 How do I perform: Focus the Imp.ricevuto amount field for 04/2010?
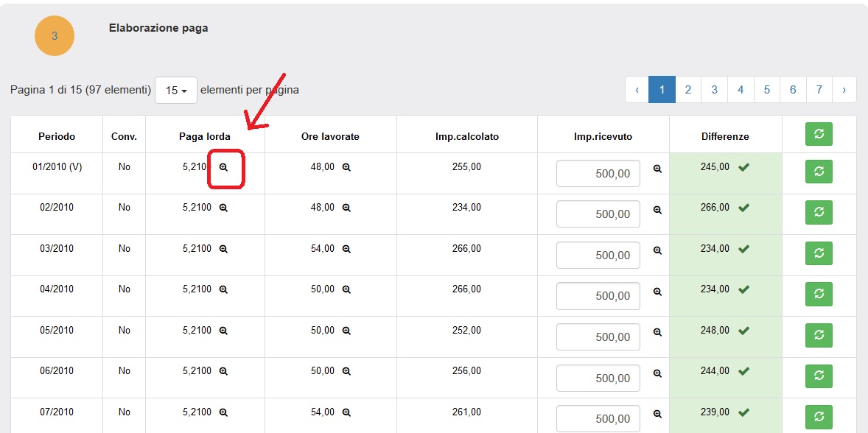click(x=598, y=296)
